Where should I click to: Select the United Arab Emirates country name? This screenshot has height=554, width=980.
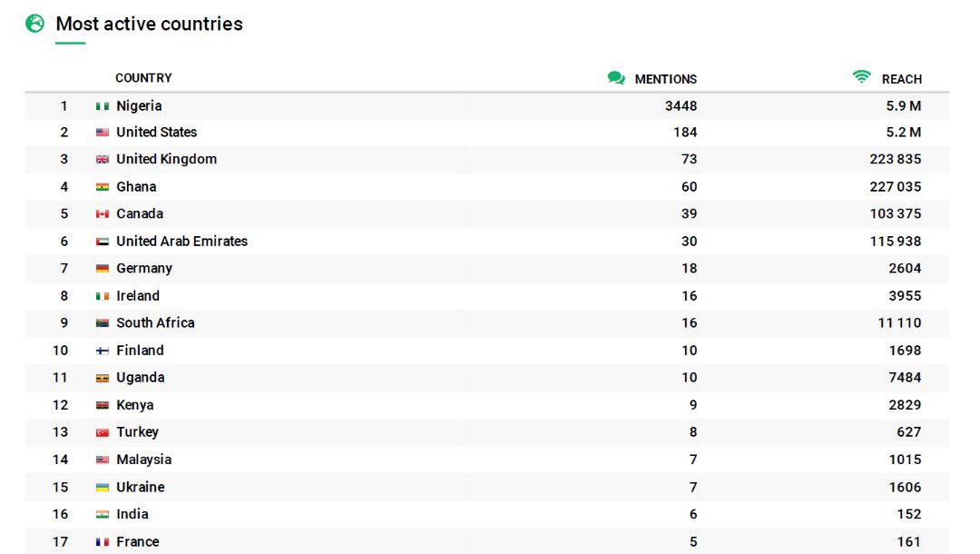pos(181,242)
